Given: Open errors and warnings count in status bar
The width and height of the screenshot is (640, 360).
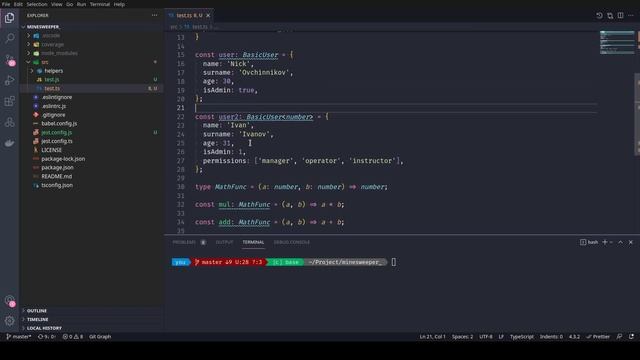Looking at the screenshot, I should [x=73, y=337].
